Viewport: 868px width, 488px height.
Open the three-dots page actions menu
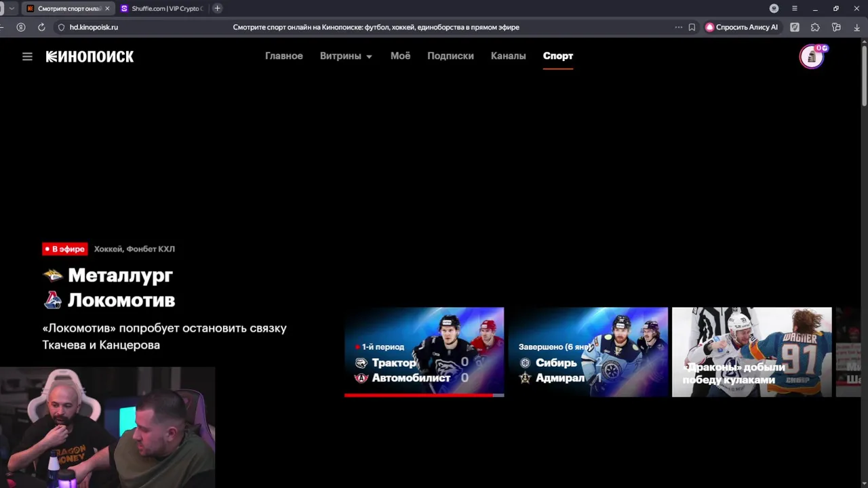tap(678, 27)
